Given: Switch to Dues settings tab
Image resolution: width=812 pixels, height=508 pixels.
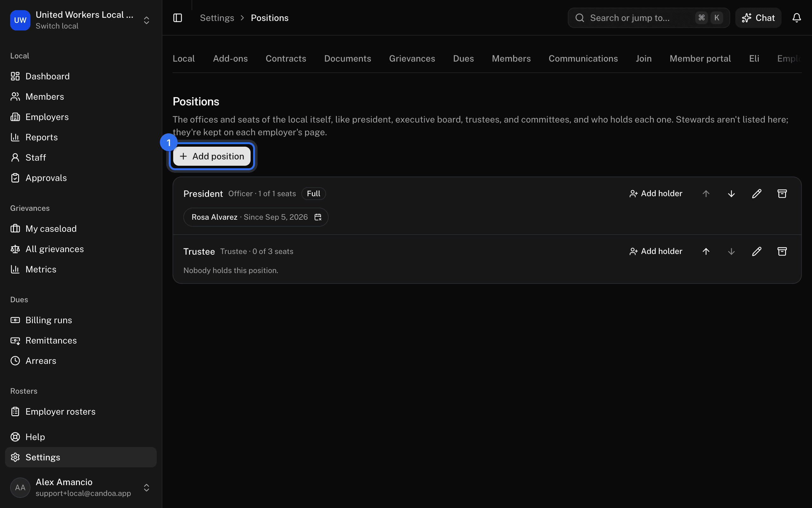Looking at the screenshot, I should (463, 58).
